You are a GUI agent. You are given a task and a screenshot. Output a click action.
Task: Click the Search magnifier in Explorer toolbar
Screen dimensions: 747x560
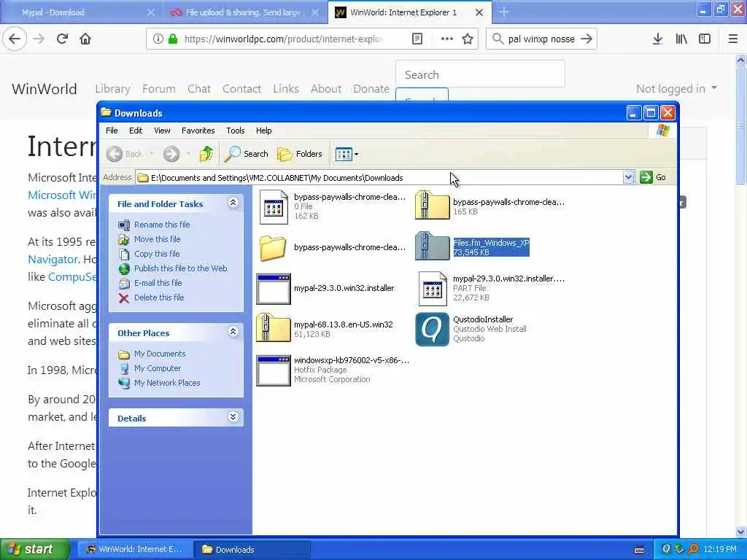[x=247, y=154]
